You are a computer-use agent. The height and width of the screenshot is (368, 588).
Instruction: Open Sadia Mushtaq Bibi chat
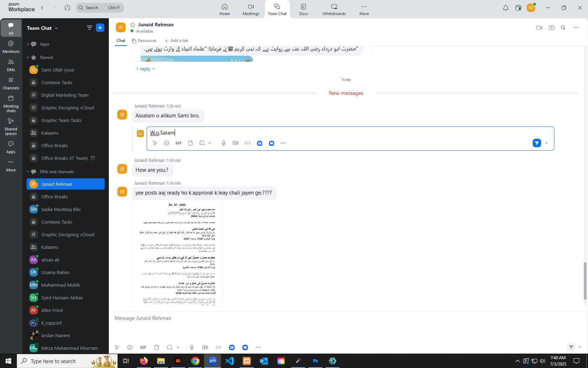(65, 209)
